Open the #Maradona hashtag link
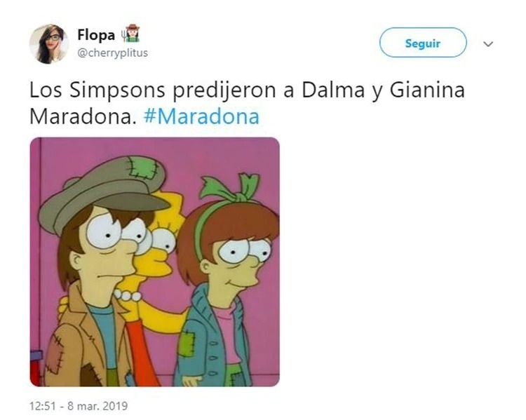 201,116
